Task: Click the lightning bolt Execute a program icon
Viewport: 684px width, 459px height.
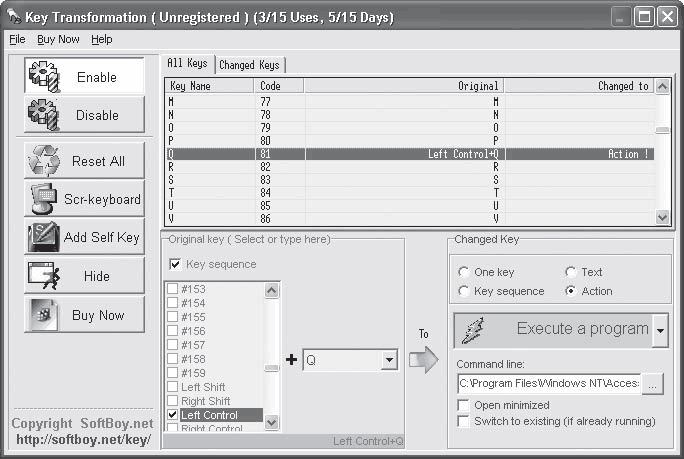Action: (473, 330)
